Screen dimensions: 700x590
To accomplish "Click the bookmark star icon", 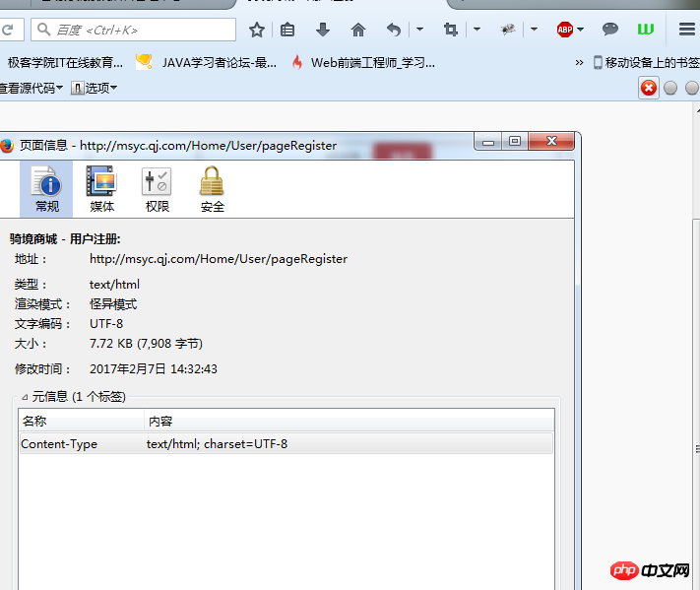I will pos(257,30).
